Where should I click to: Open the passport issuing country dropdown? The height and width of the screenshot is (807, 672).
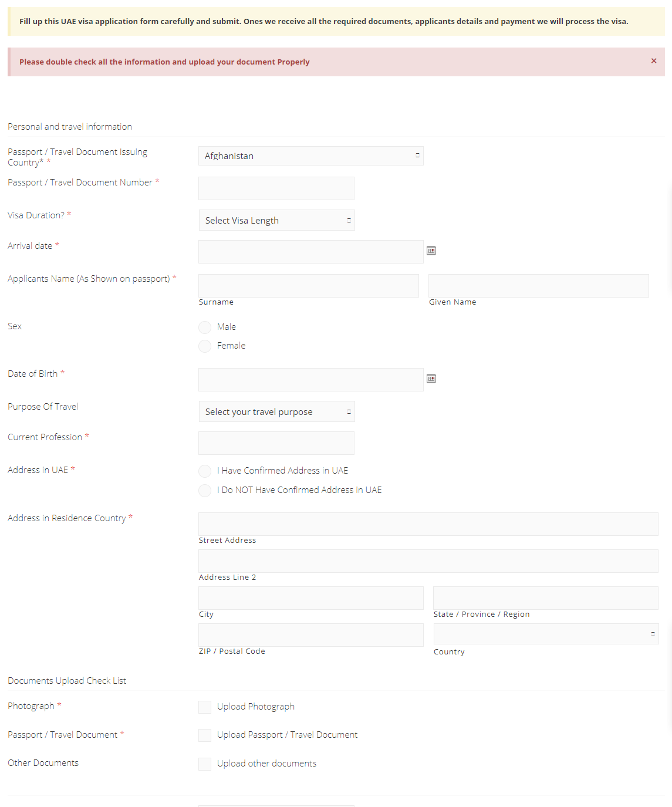coord(310,156)
